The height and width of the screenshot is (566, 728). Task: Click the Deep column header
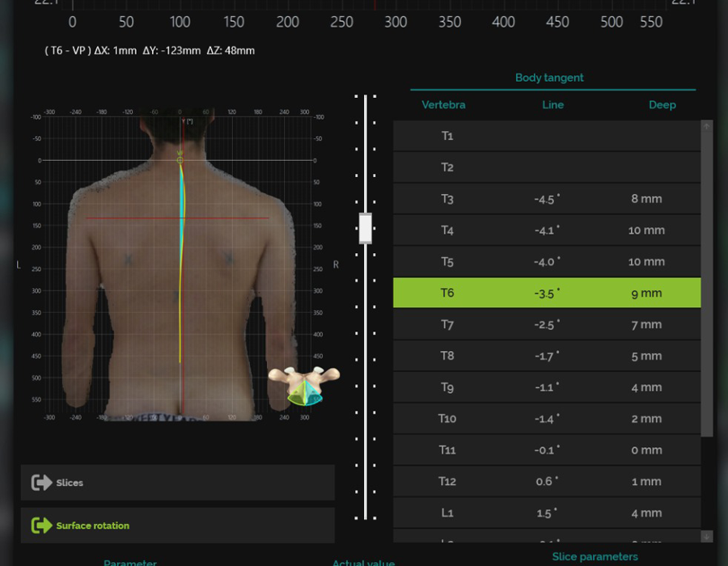point(662,104)
